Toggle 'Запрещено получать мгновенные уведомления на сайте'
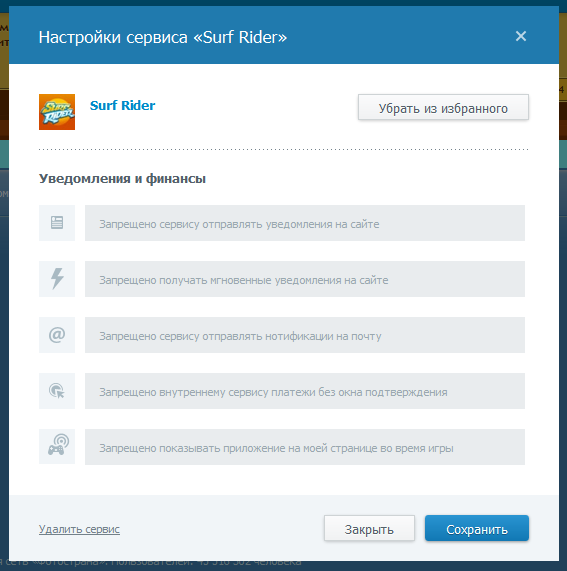This screenshot has height=571, width=567. pyautogui.click(x=305, y=279)
